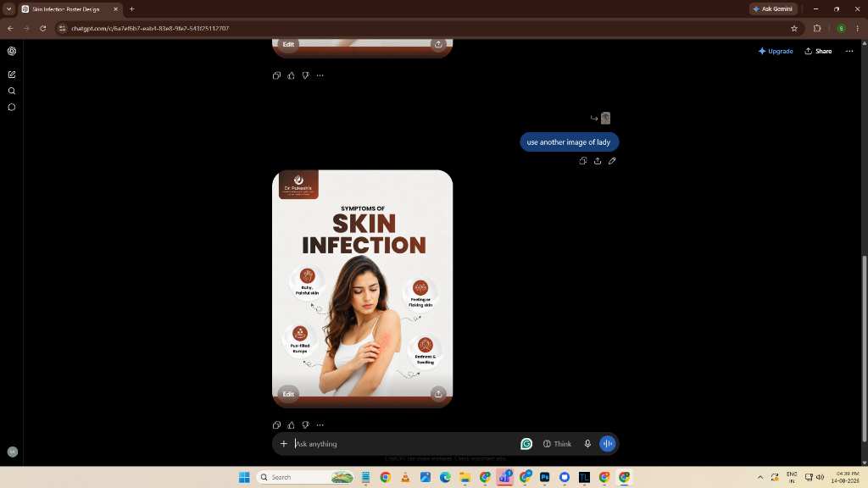Start voice mode with the blue waveform button

click(607, 444)
